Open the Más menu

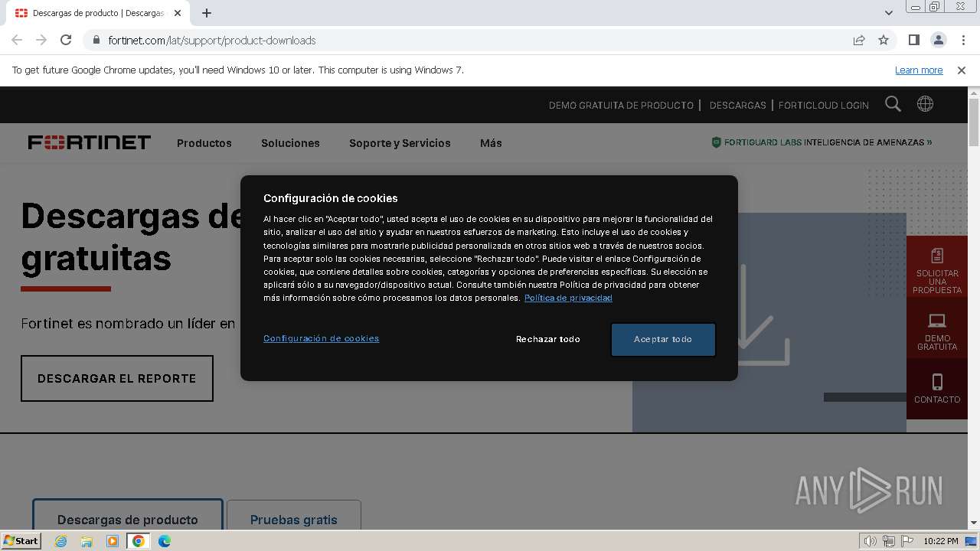tap(491, 143)
